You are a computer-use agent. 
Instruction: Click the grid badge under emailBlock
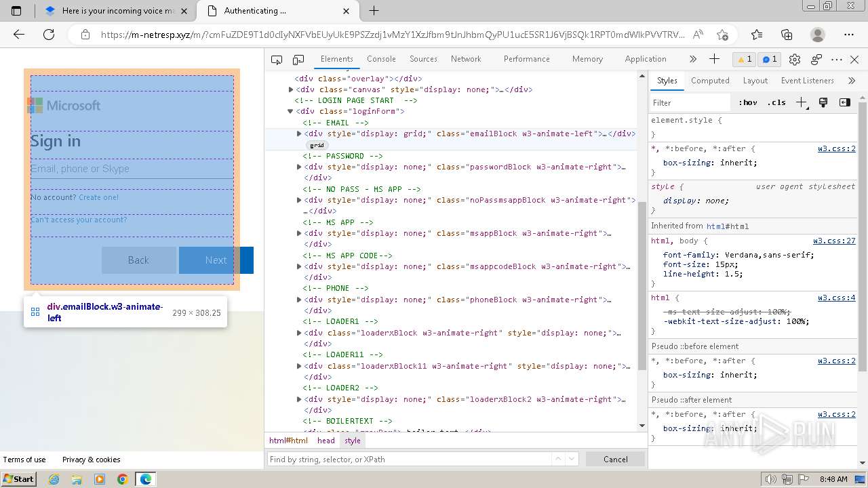click(x=317, y=145)
